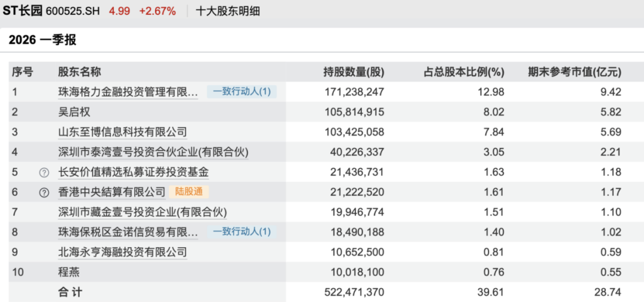Click the 陆股通 tag

[x=189, y=192]
